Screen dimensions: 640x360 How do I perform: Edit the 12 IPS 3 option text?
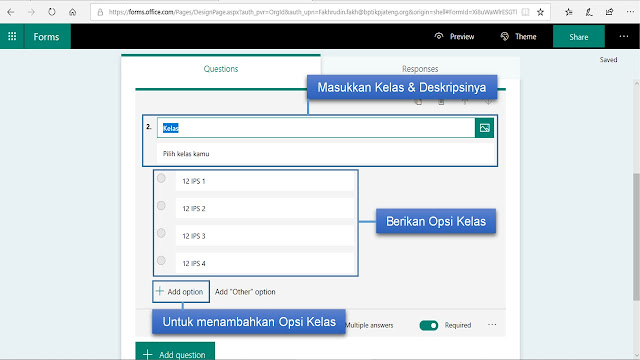tap(264, 236)
